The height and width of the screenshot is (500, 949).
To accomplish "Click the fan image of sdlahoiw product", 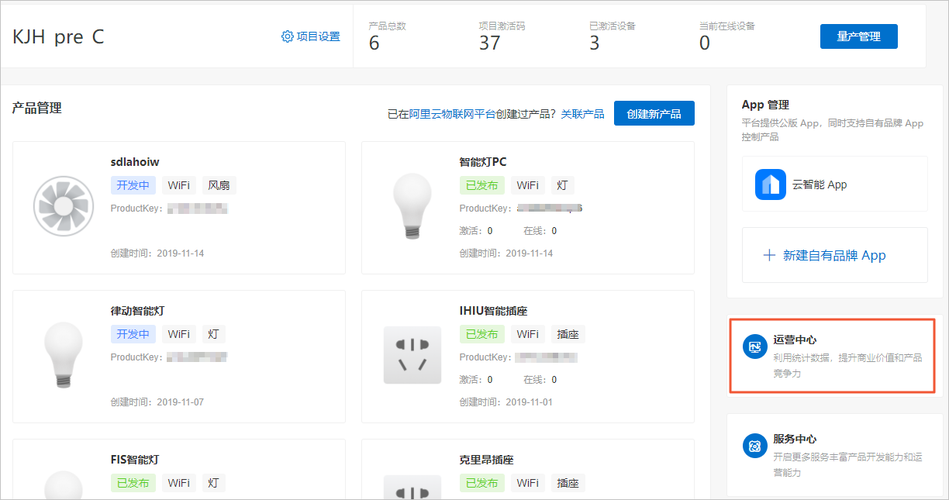I will [x=64, y=206].
